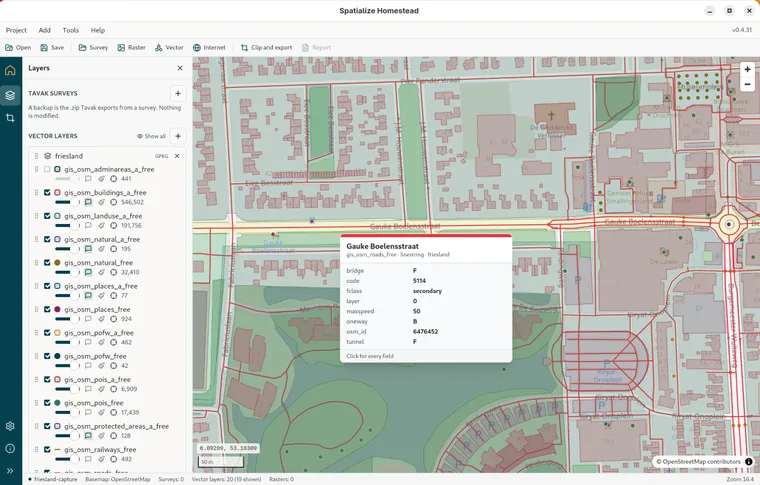Adjust opacity slider of gis_osm_buildings_a_free
760x485 pixels.
click(x=67, y=202)
